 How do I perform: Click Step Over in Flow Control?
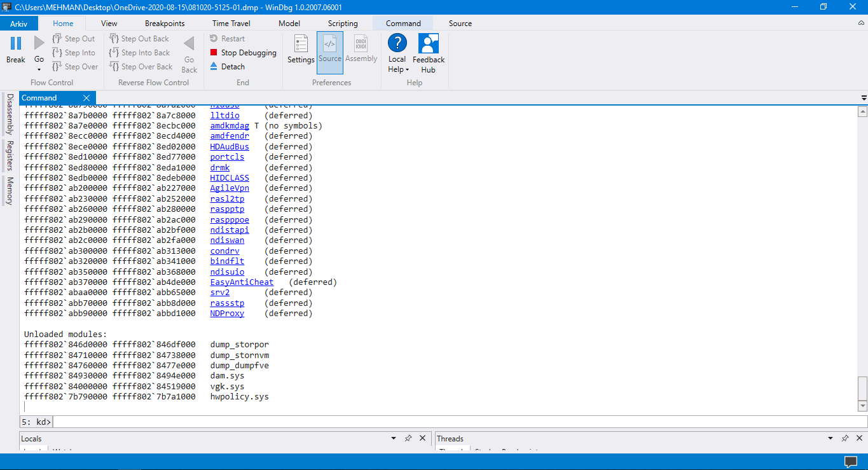coord(75,67)
